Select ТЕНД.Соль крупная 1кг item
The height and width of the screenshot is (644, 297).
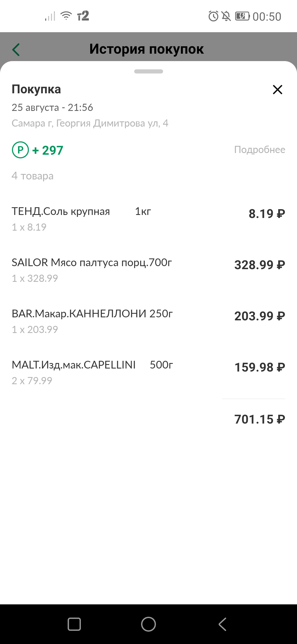pos(81,211)
